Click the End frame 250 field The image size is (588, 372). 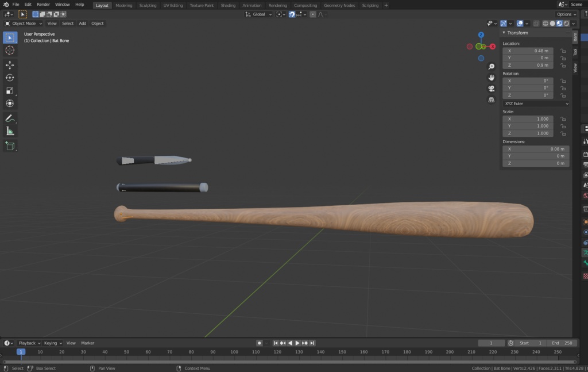(x=562, y=343)
